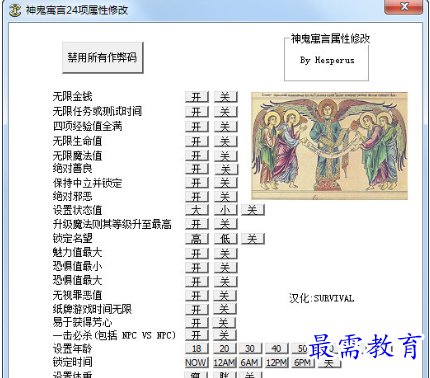Set age to 50 in 设置年龄
This screenshot has width=430, height=378.
pos(301,349)
